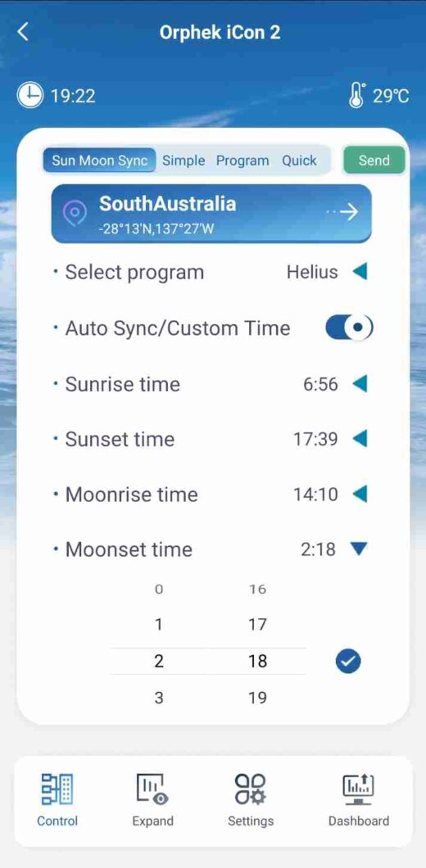
Task: Expand the Select program Helius dropdown arrow
Action: click(360, 272)
